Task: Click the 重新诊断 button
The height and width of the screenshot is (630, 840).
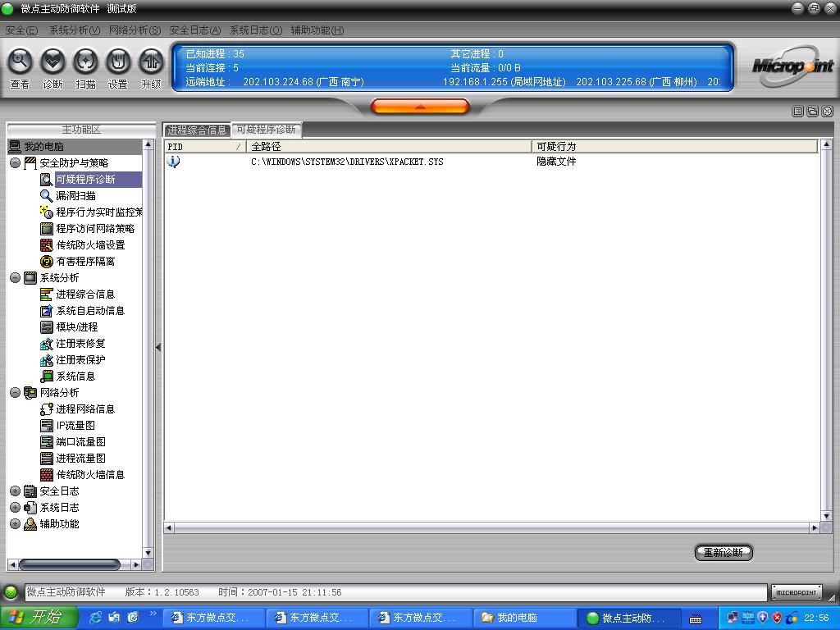Action: (x=724, y=552)
